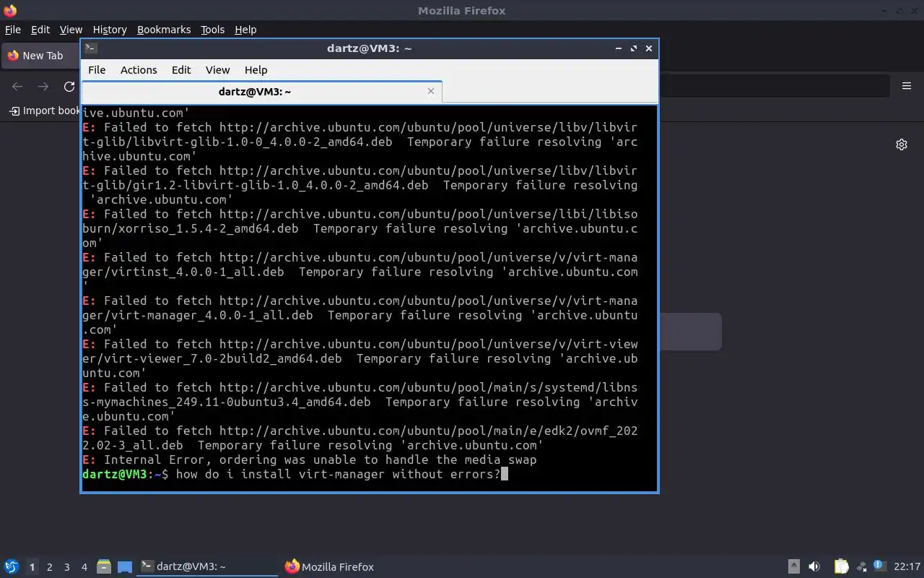Click the volume speaker tray icon
924x578 pixels.
pos(814,567)
